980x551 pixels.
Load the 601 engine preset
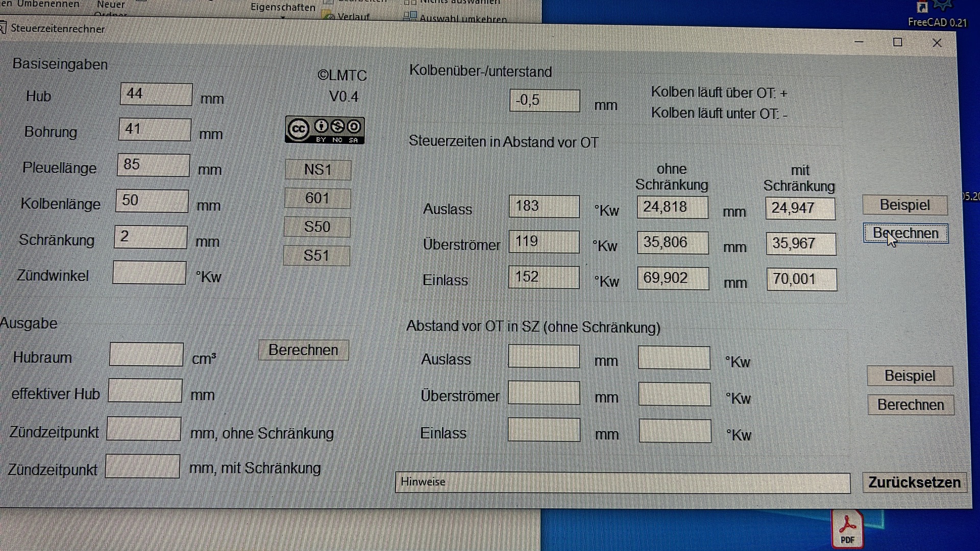pos(317,198)
